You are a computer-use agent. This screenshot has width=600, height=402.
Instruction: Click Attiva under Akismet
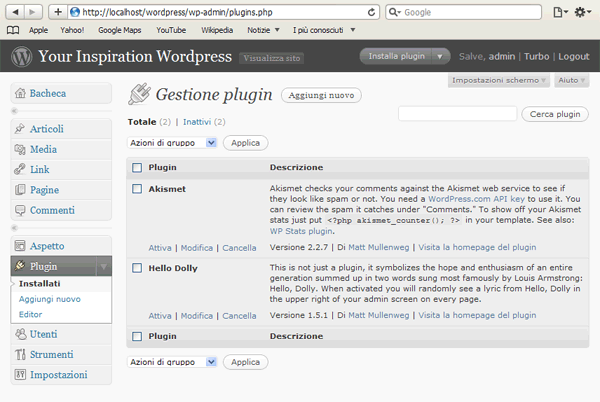[x=160, y=248]
